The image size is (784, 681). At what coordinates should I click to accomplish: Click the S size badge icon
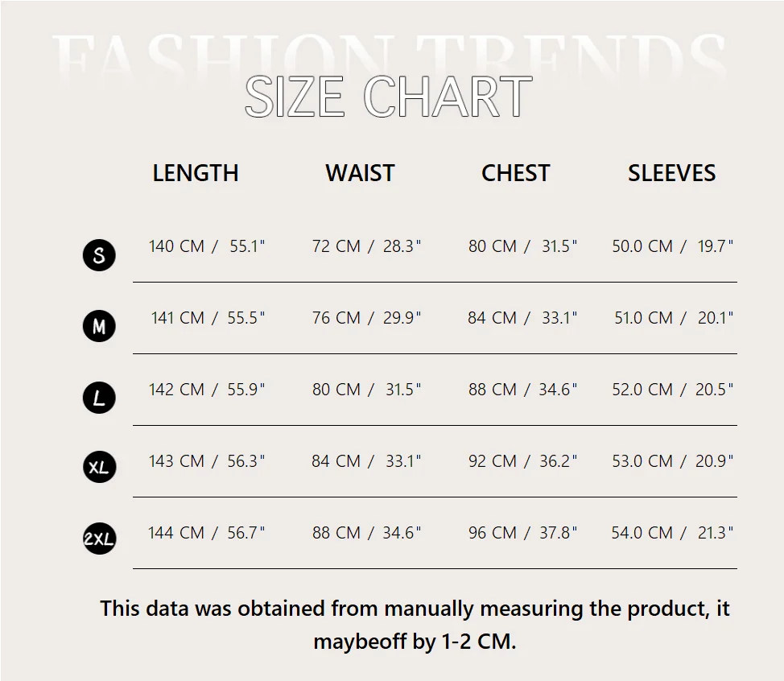(x=99, y=255)
